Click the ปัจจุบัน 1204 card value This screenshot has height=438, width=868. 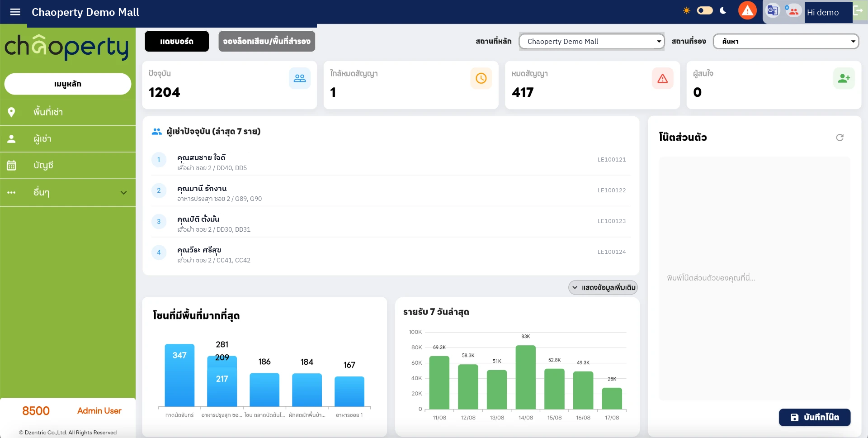point(165,93)
